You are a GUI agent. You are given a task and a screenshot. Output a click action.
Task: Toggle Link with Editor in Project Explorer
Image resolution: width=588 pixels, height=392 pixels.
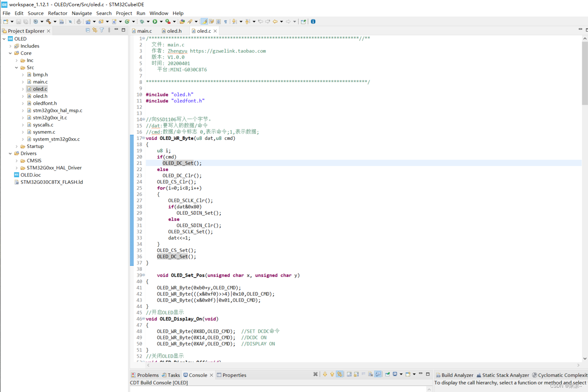[95, 30]
